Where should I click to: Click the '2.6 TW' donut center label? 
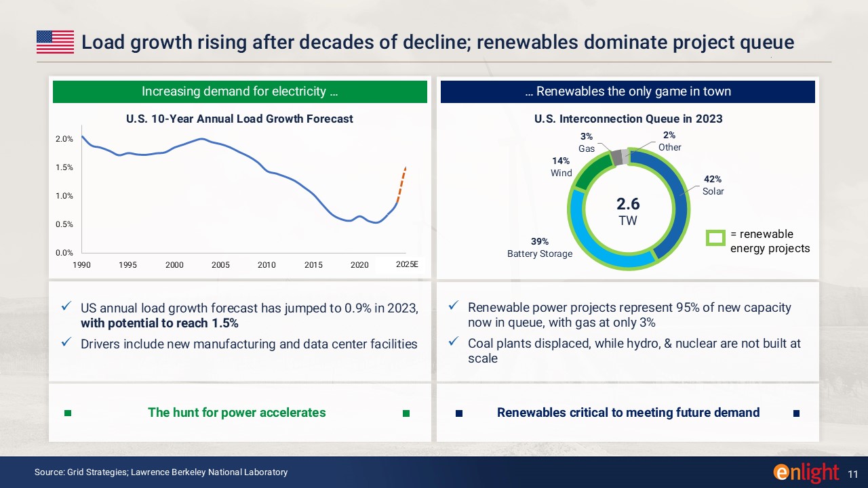tap(628, 211)
